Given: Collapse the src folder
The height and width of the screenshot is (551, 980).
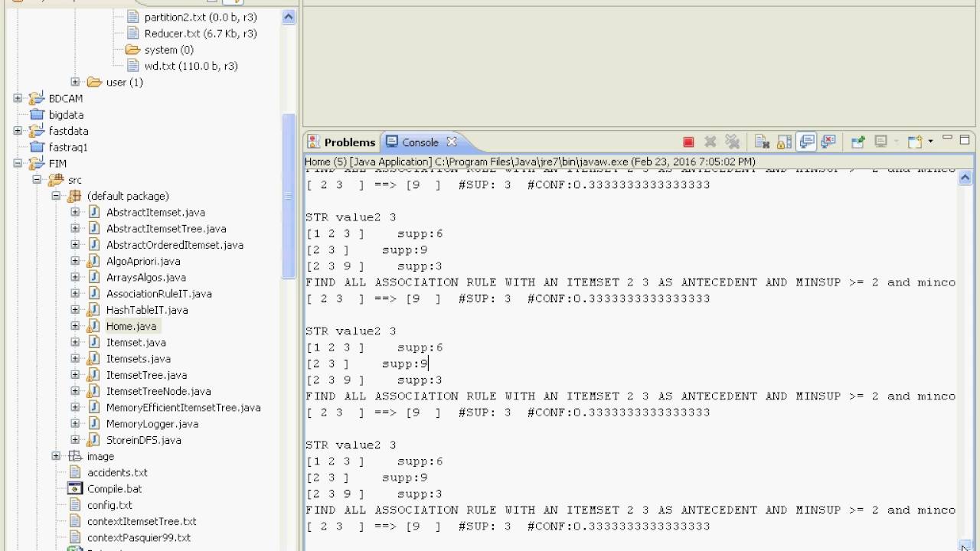Looking at the screenshot, I should click(x=37, y=180).
